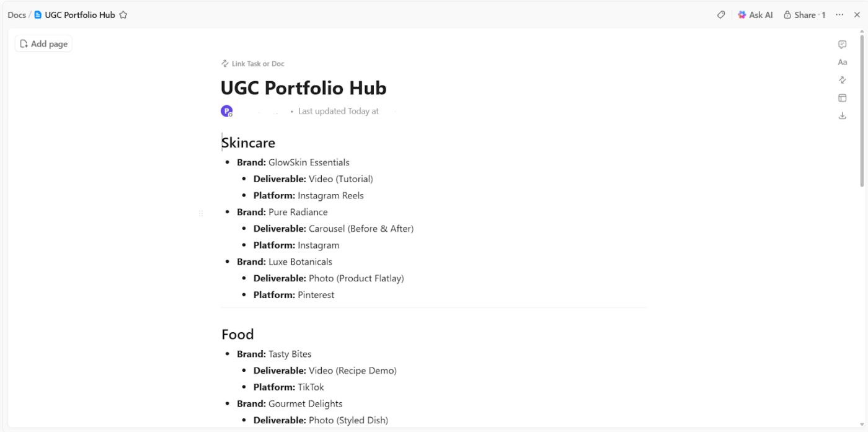
Task: Navigate back via the Docs breadcrumb
Action: 17,14
